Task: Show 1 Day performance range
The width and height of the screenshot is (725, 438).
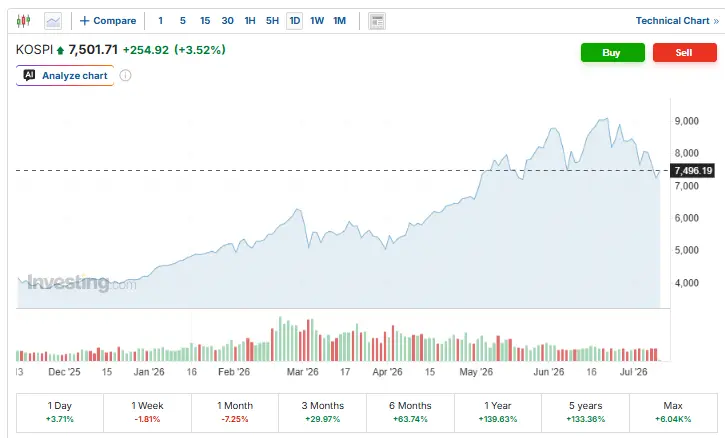Action: (60, 413)
